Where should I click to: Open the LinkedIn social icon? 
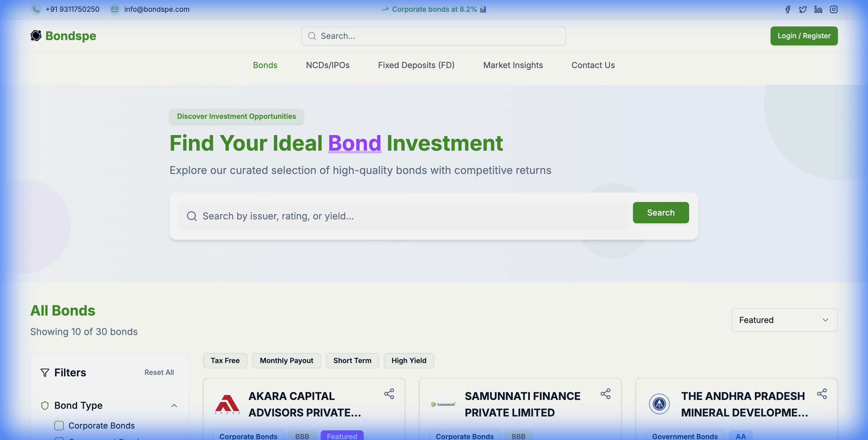pyautogui.click(x=818, y=9)
